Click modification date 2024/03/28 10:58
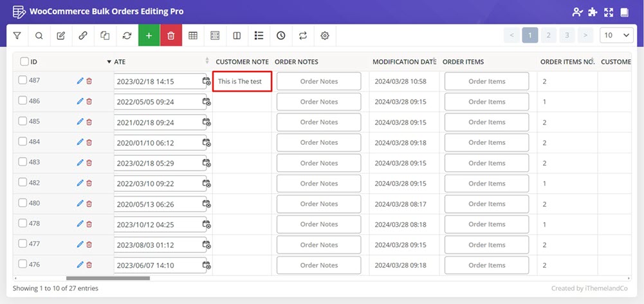The image size is (644, 304). pos(400,81)
